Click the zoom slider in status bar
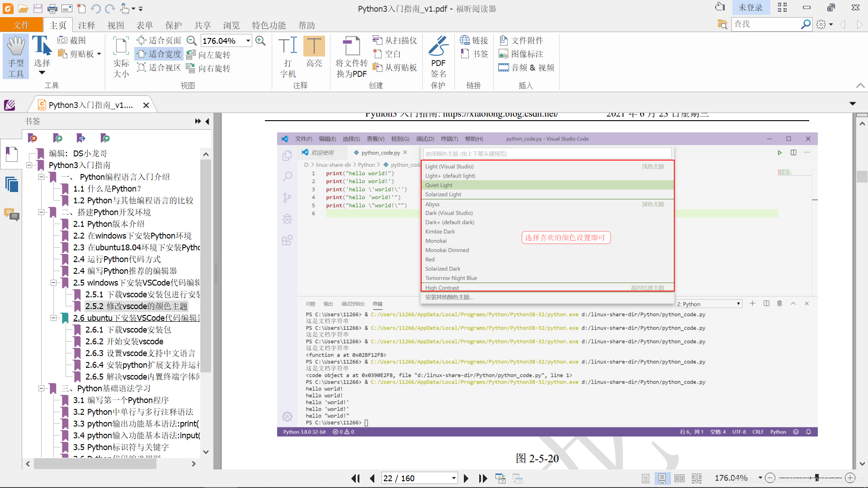Screen dimensions: 868x488 (x=816, y=478)
